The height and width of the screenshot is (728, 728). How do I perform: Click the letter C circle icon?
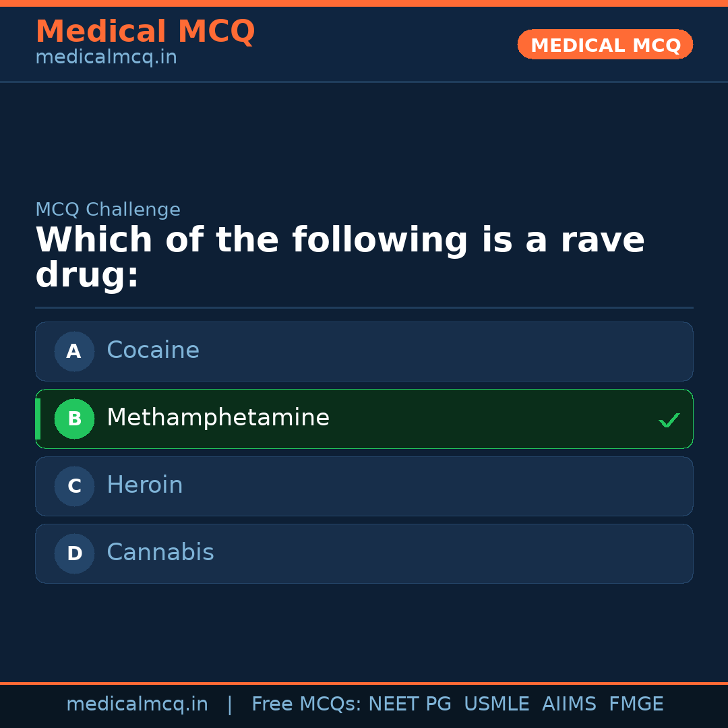click(x=74, y=486)
